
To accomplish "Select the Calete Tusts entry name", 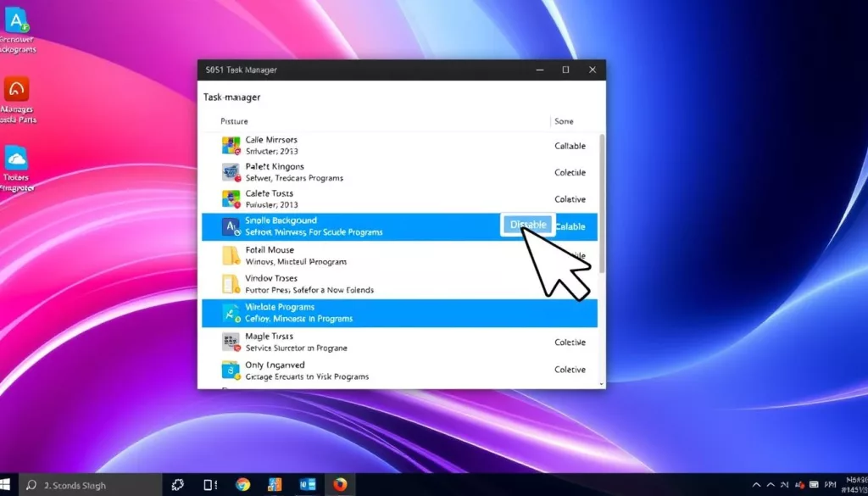I will point(269,193).
